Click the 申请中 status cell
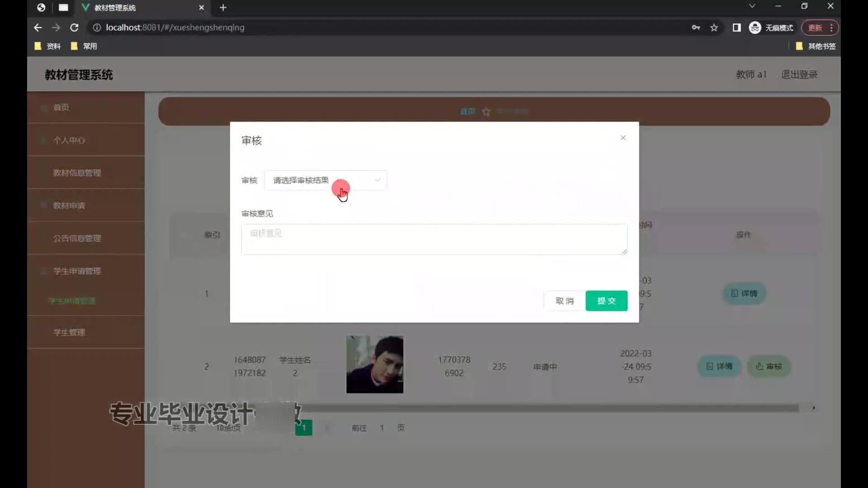 tap(545, 367)
